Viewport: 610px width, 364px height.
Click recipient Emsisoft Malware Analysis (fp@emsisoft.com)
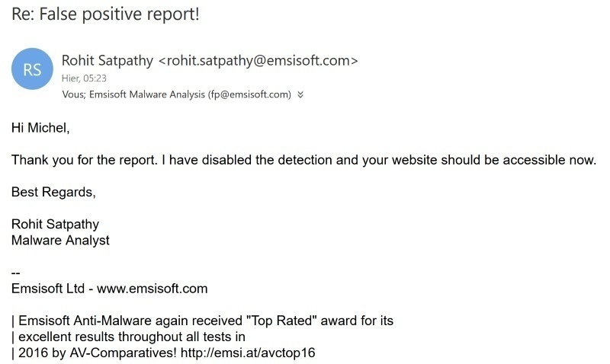coord(190,94)
